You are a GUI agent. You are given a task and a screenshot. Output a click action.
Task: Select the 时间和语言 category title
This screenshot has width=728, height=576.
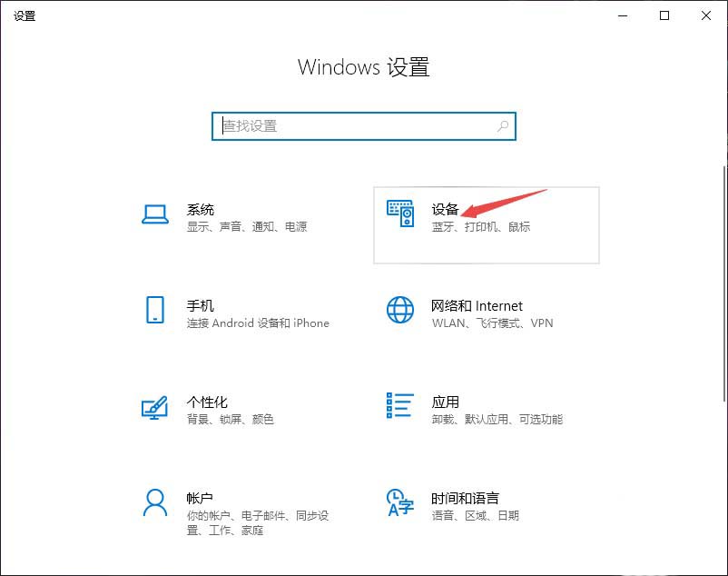(x=466, y=499)
